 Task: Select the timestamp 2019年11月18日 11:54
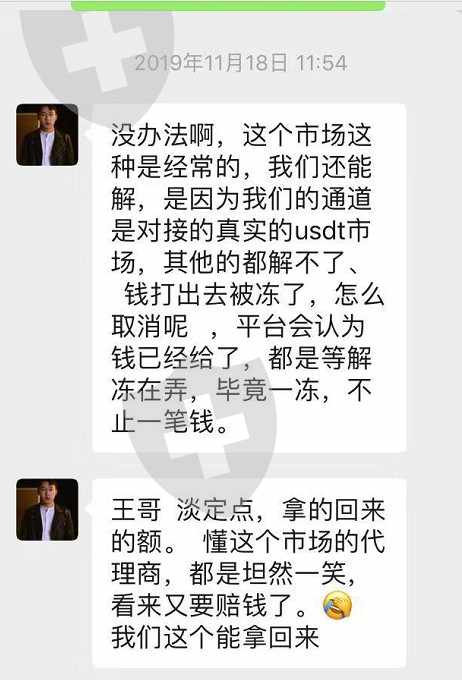click(241, 63)
